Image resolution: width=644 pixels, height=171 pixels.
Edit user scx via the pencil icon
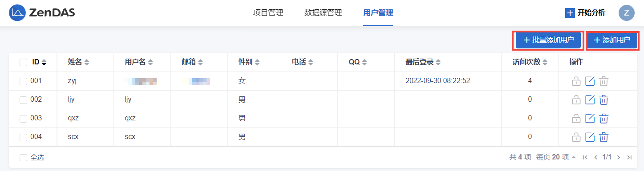590,137
